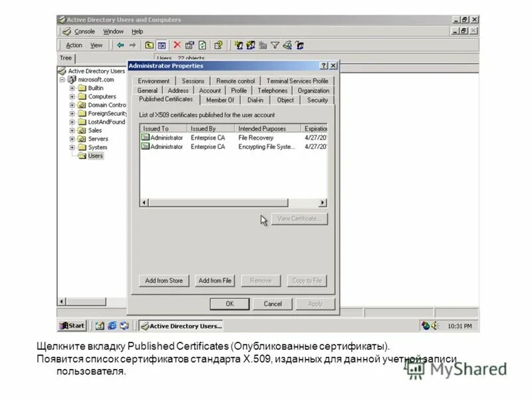
Task: Click Cancel in Administrator Properties
Action: click(273, 304)
